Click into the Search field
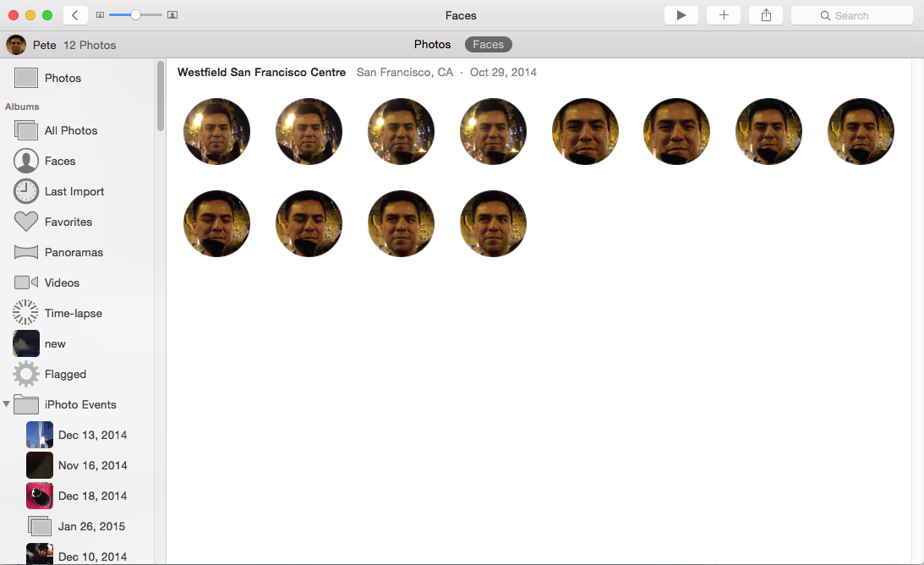The width and height of the screenshot is (924, 565). tap(852, 16)
